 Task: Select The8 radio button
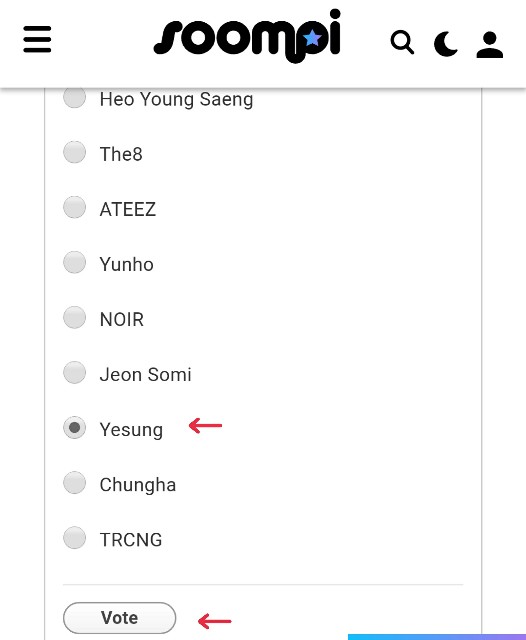(x=74, y=152)
